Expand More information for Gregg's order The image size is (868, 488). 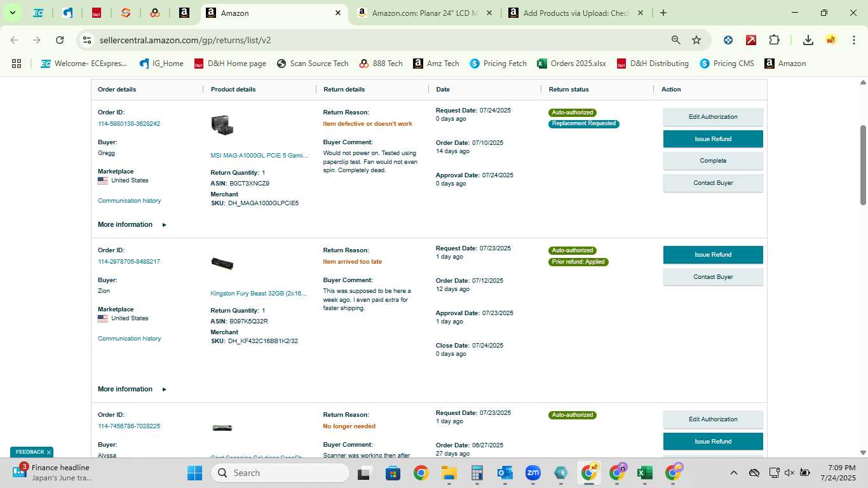[132, 225]
